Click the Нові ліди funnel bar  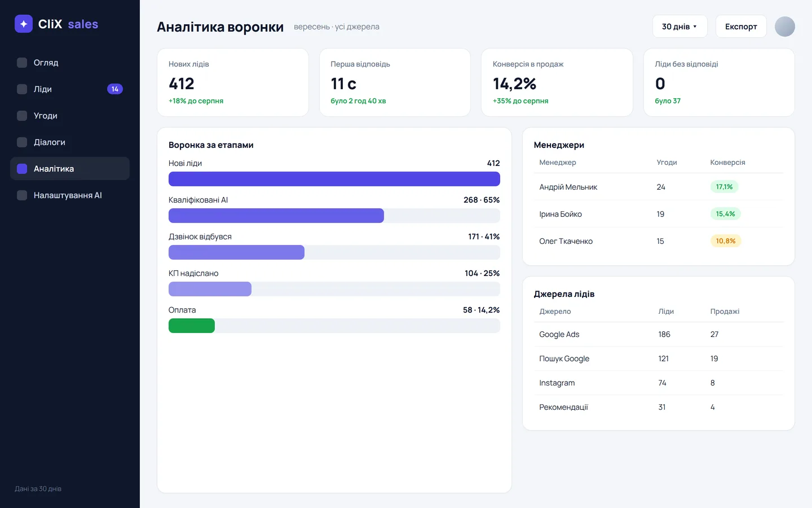click(x=334, y=179)
